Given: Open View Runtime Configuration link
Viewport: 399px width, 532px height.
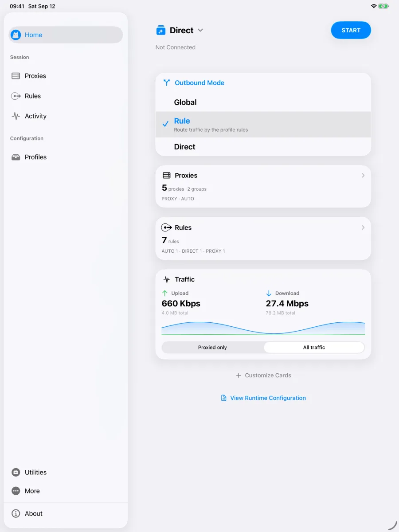Looking at the screenshot, I should pos(263,398).
